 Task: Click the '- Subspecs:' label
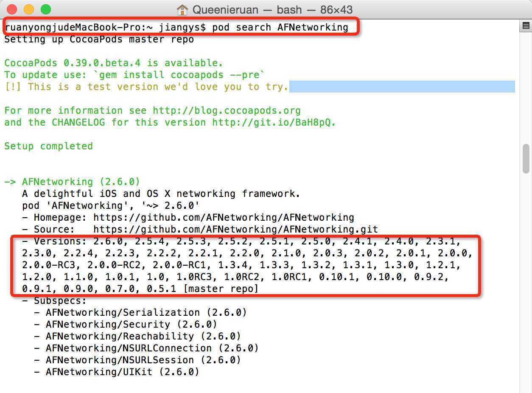pos(55,301)
